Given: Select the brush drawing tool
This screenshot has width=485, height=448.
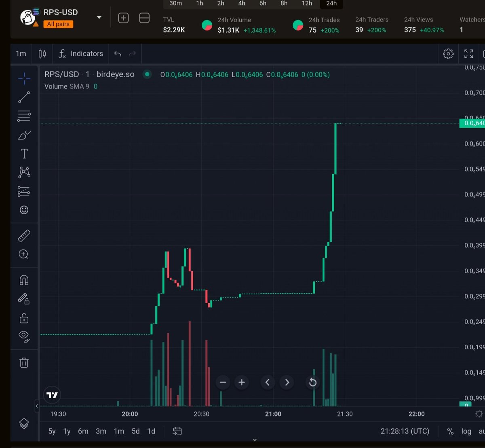Looking at the screenshot, I should pyautogui.click(x=24, y=135).
